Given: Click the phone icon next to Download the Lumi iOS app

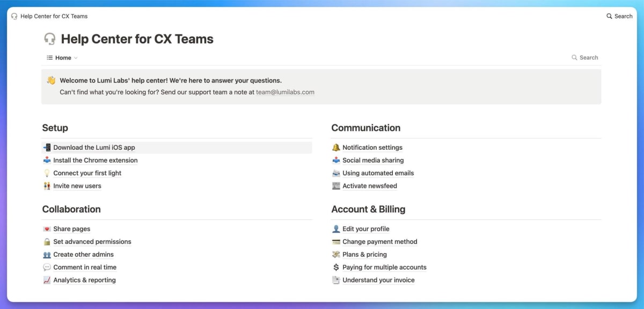Looking at the screenshot, I should pyautogui.click(x=47, y=148).
